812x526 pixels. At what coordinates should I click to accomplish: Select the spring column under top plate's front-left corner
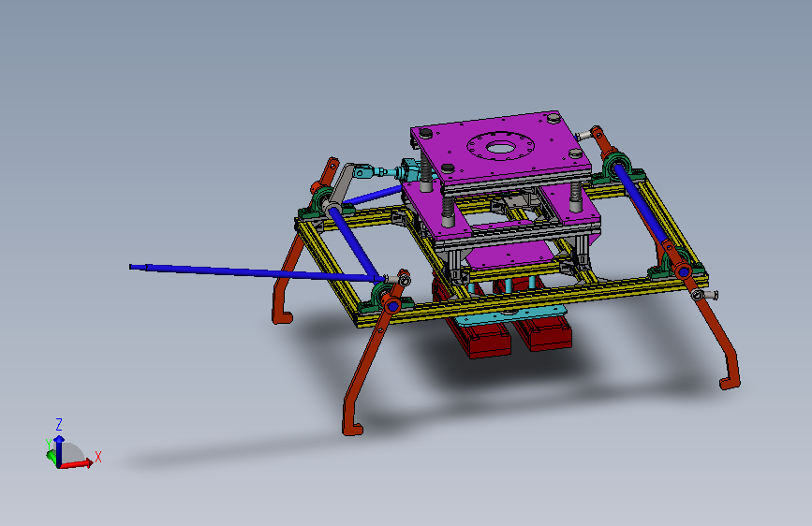click(448, 210)
